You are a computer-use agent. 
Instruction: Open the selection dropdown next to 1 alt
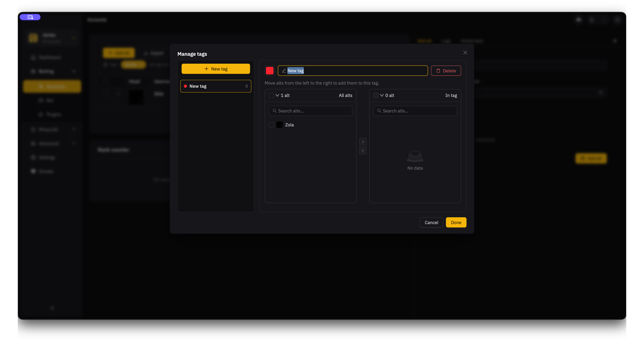tap(277, 95)
